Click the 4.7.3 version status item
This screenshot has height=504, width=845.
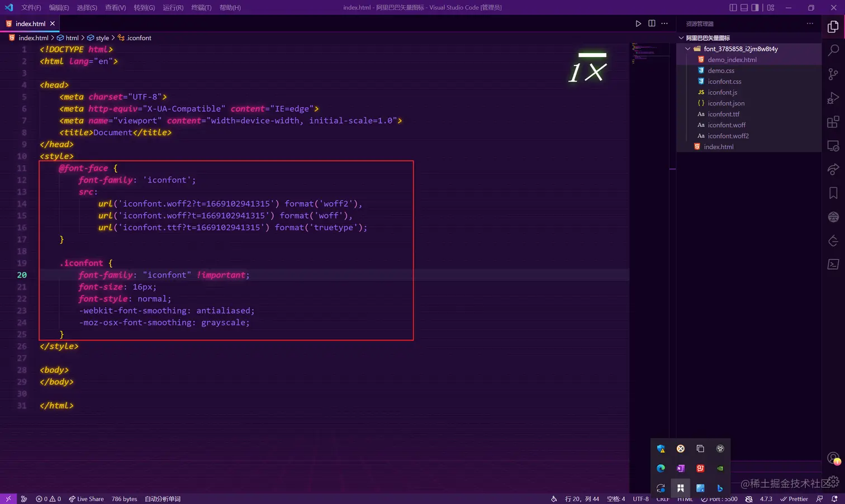click(766, 499)
